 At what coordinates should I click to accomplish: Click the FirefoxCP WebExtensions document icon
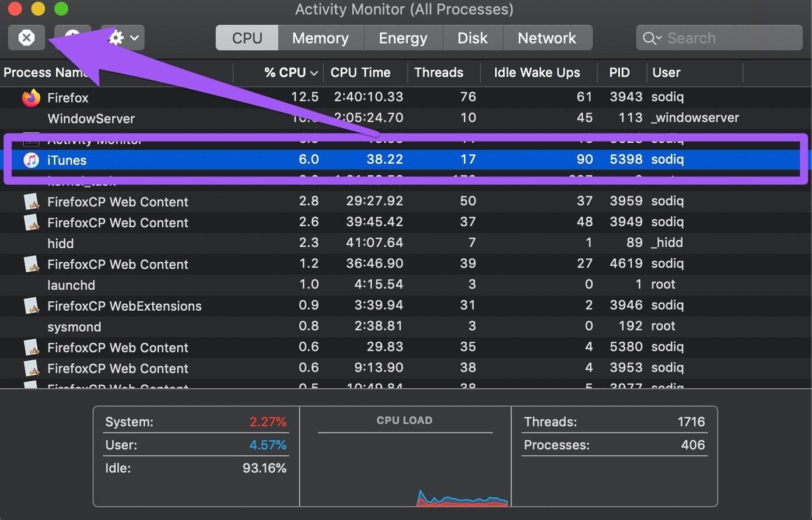click(32, 305)
